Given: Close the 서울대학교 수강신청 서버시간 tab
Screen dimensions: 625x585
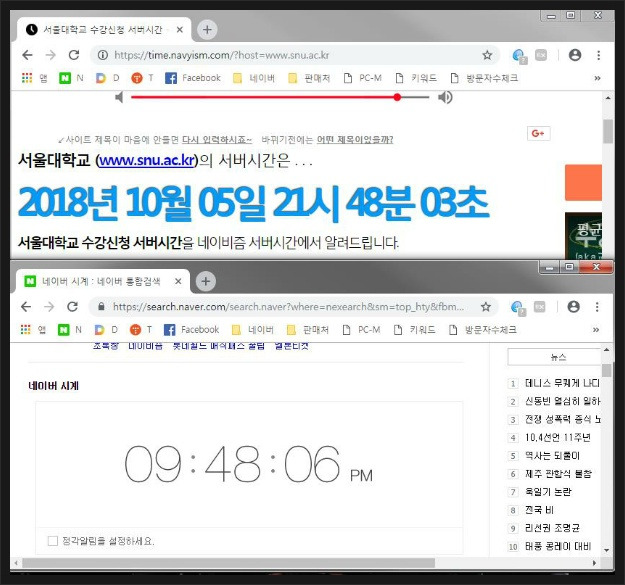Looking at the screenshot, I should coord(180,29).
